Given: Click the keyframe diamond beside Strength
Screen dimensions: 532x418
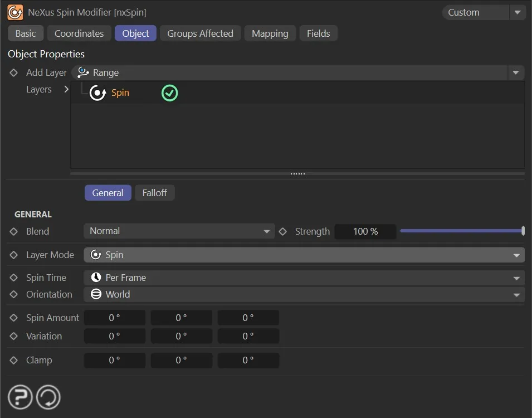Looking at the screenshot, I should 283,231.
